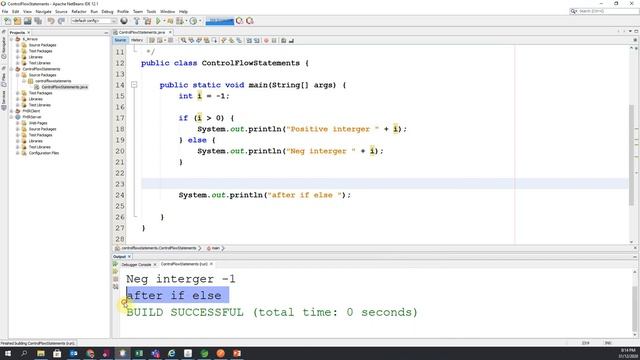Click the Undo toolbar icon
Screen dimensions: 640x360
(x=51, y=21)
